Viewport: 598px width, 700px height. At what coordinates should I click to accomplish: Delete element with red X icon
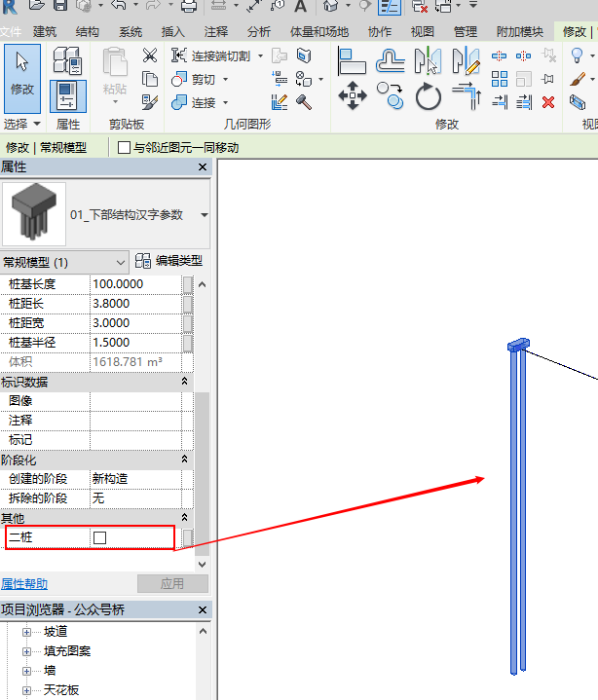(548, 102)
